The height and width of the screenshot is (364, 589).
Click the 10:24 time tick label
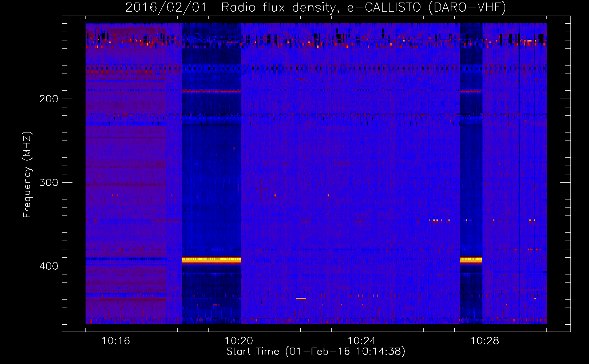coord(362,341)
